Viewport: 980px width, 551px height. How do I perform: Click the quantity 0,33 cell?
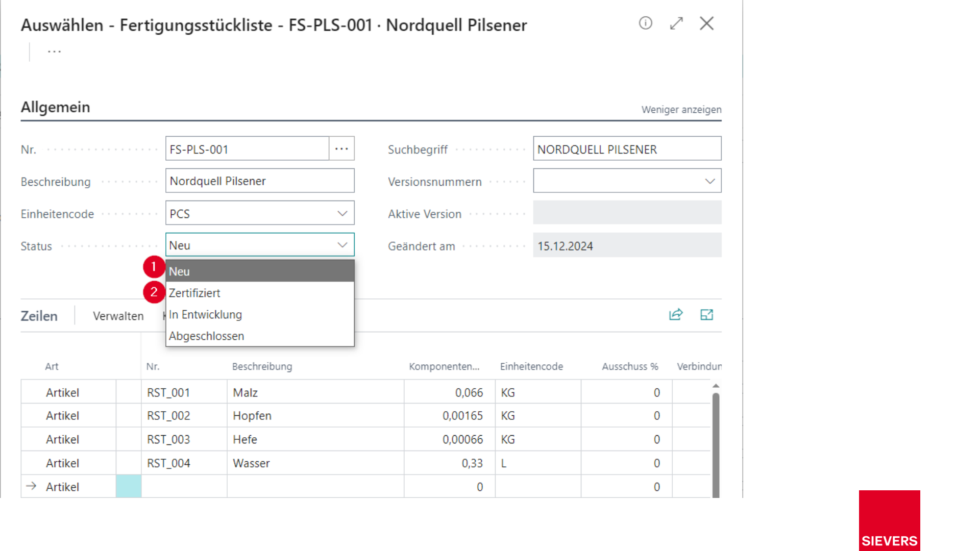(x=449, y=463)
